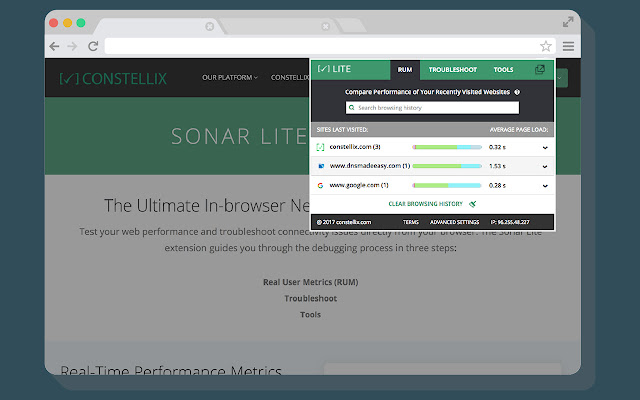The height and width of the screenshot is (400, 640).
Task: Open the browser hamburger menu
Action: point(568,46)
